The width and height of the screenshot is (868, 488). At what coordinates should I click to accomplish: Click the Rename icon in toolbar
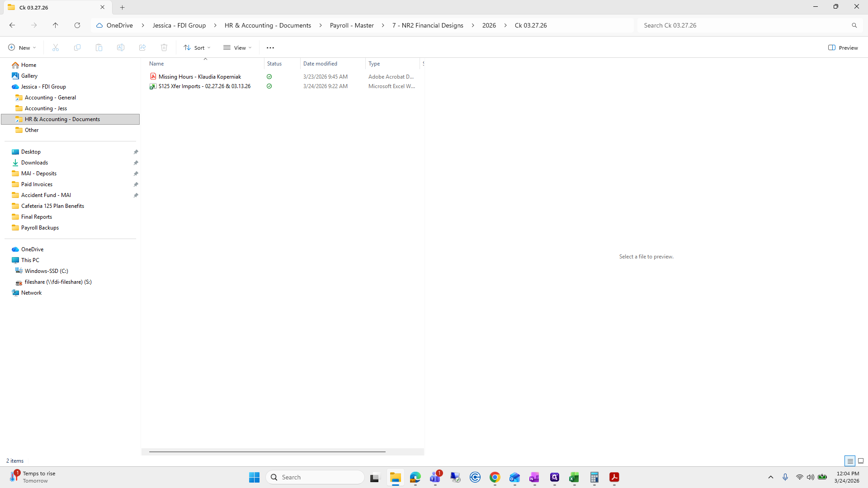coord(121,47)
